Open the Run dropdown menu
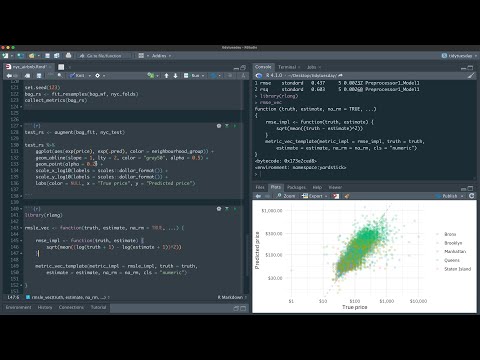Viewport: 480px width, 360px height. [203, 76]
